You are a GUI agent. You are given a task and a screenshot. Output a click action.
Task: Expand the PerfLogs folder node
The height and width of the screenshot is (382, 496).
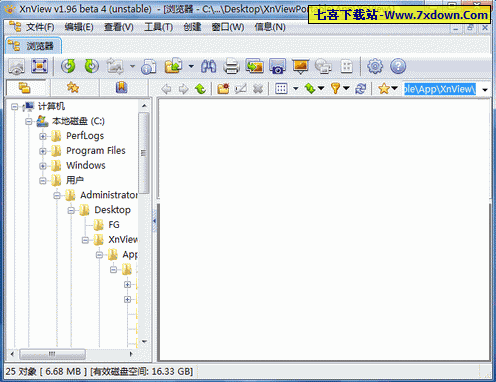click(x=43, y=136)
